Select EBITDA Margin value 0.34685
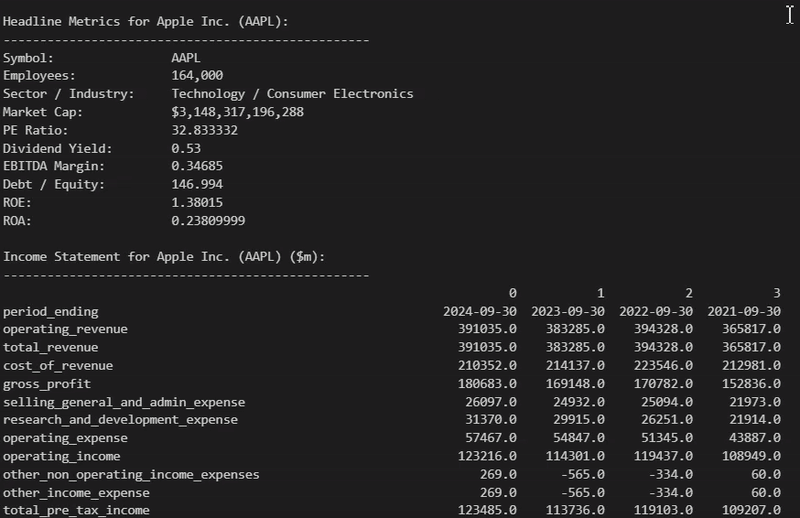This screenshot has height=518, width=800. tap(197, 166)
